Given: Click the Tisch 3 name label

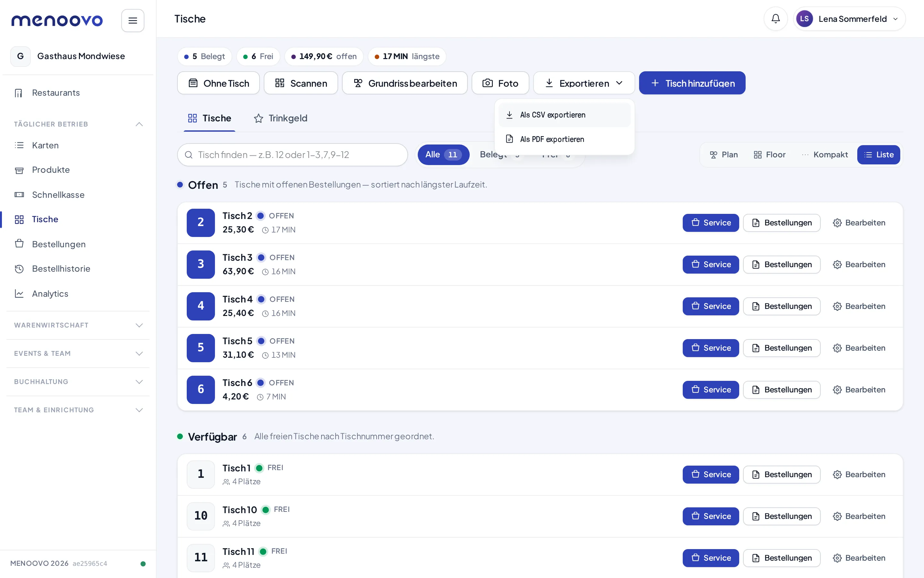Looking at the screenshot, I should point(237,258).
